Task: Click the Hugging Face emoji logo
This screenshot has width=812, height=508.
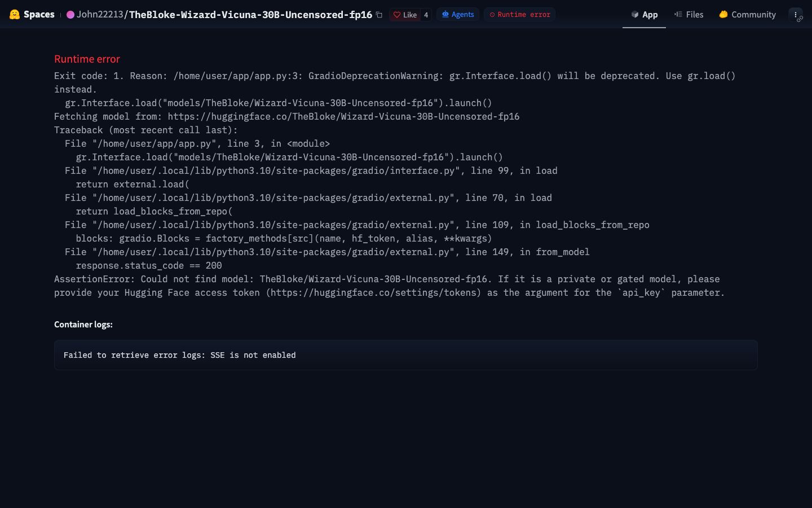Action: coord(15,15)
